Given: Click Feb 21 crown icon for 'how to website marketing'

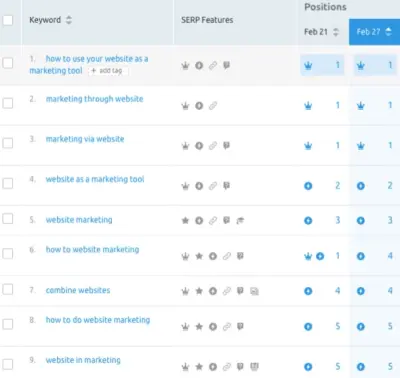Looking at the screenshot, I should pyautogui.click(x=308, y=256).
